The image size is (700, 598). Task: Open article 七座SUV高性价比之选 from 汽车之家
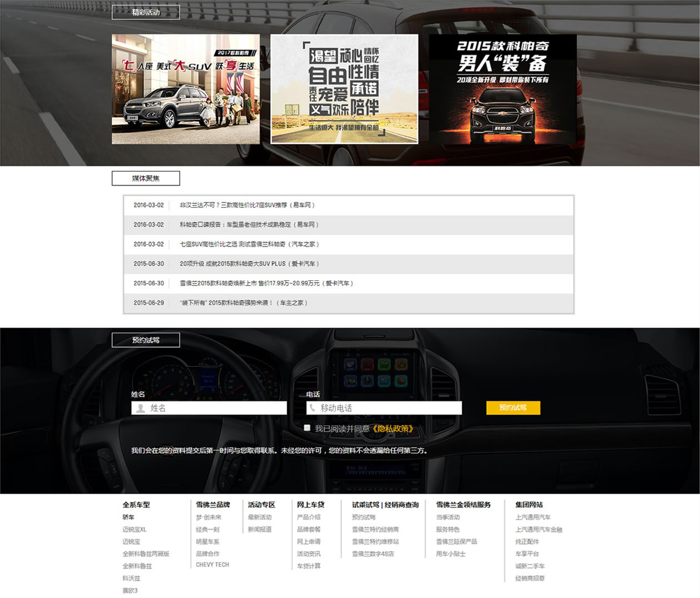(249, 244)
